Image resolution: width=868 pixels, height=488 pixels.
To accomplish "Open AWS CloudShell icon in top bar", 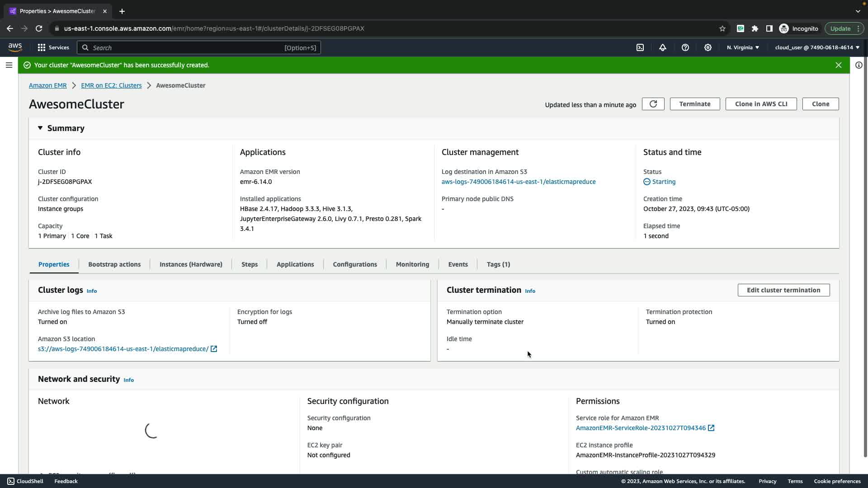I will click(640, 47).
